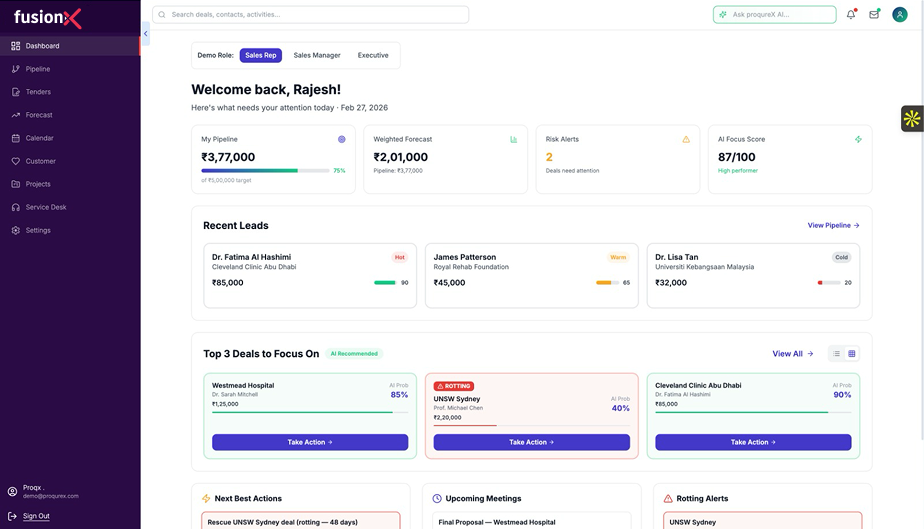Take Action on Westmead Hospital deal
The width and height of the screenshot is (924, 529).
tap(310, 442)
